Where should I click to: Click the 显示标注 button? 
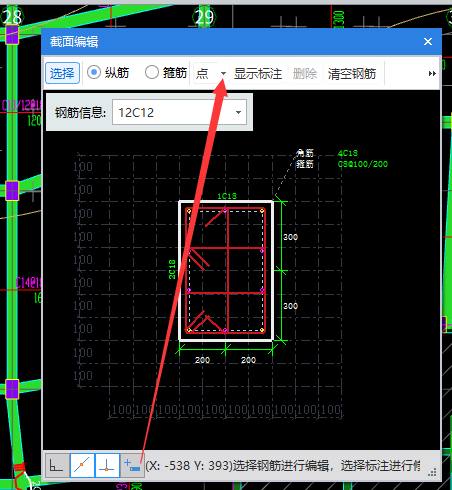click(258, 73)
